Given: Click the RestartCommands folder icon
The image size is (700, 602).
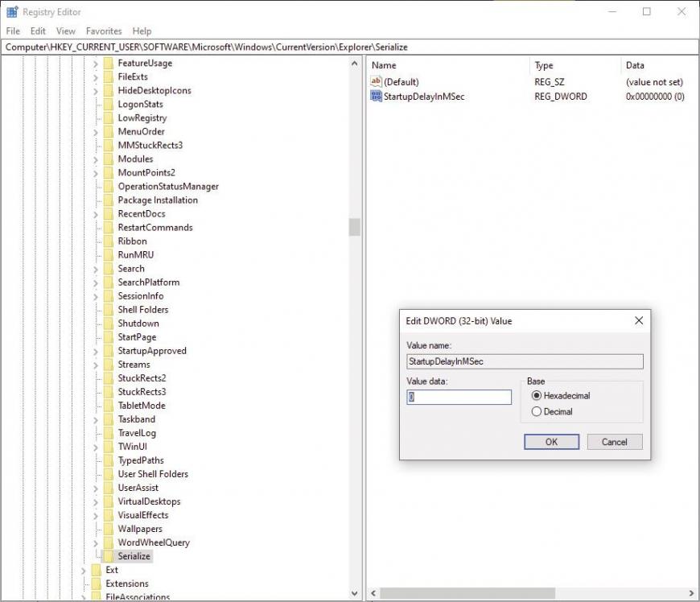Looking at the screenshot, I should (x=108, y=227).
